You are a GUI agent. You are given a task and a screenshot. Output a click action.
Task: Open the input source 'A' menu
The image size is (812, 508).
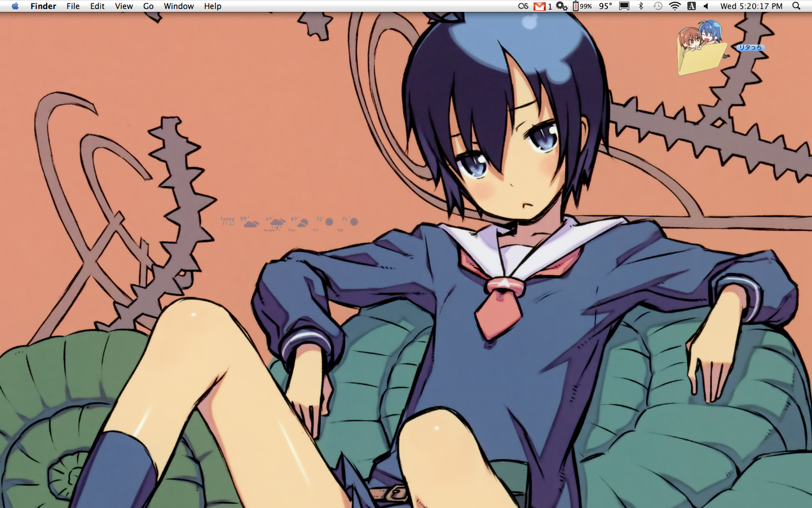pos(691,6)
